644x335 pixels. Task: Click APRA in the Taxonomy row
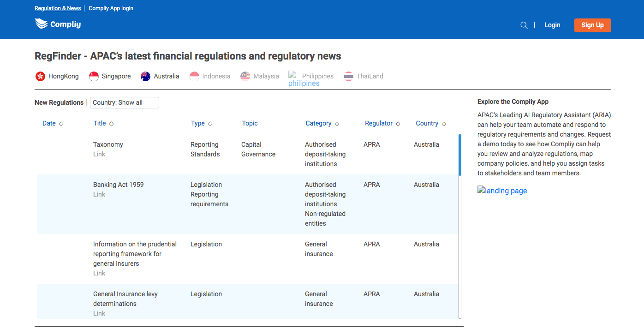(372, 144)
